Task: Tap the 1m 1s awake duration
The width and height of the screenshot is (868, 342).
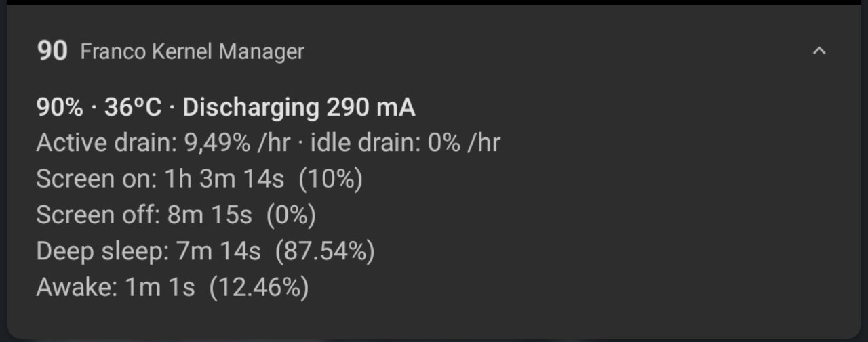Action: [x=160, y=287]
